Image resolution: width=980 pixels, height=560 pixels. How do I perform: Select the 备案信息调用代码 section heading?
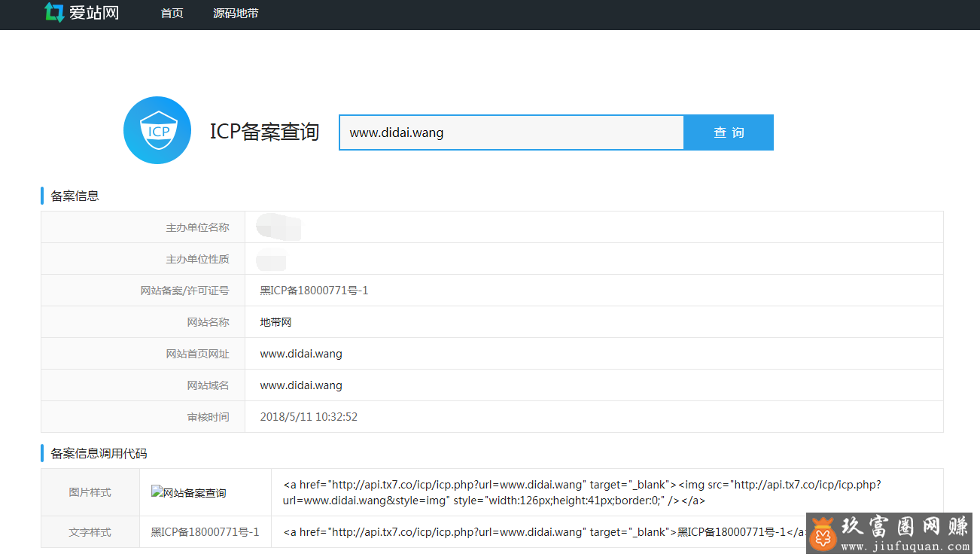(99, 453)
